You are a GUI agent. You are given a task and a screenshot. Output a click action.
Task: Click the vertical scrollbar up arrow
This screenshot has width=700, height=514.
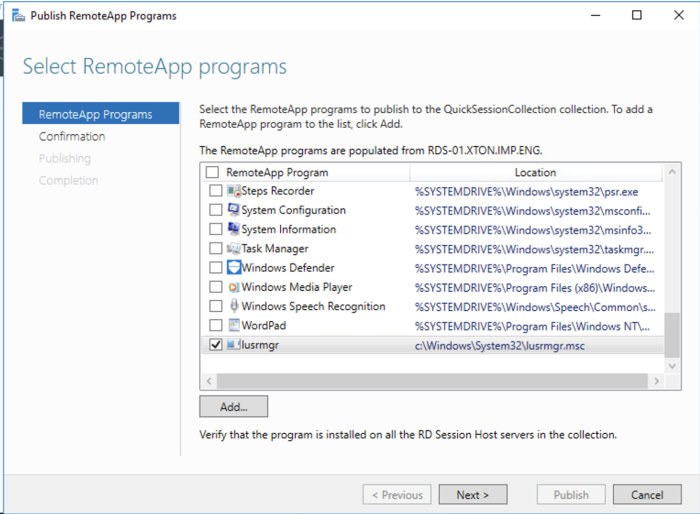tap(672, 172)
